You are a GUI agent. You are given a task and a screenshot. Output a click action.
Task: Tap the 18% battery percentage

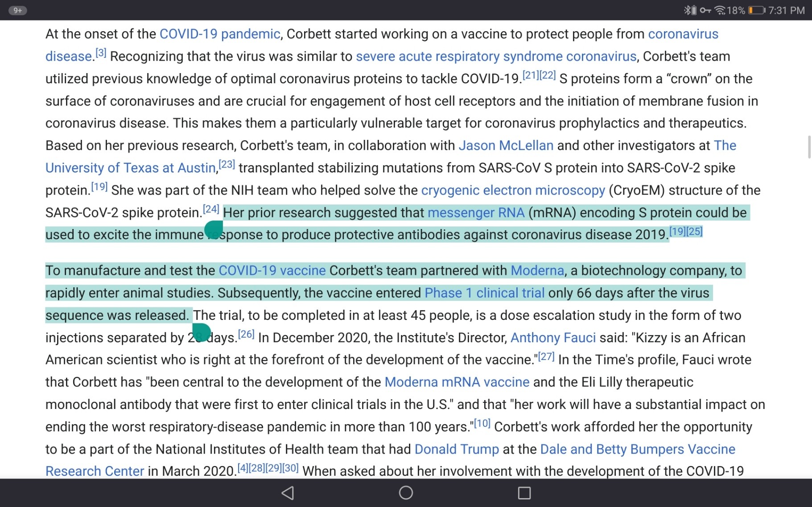pos(736,10)
